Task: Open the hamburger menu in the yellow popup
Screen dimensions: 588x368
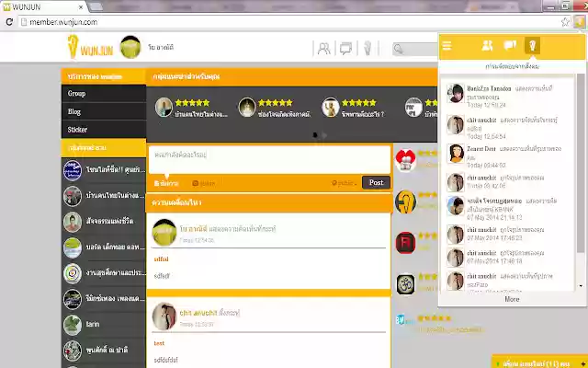Action: [x=447, y=46]
